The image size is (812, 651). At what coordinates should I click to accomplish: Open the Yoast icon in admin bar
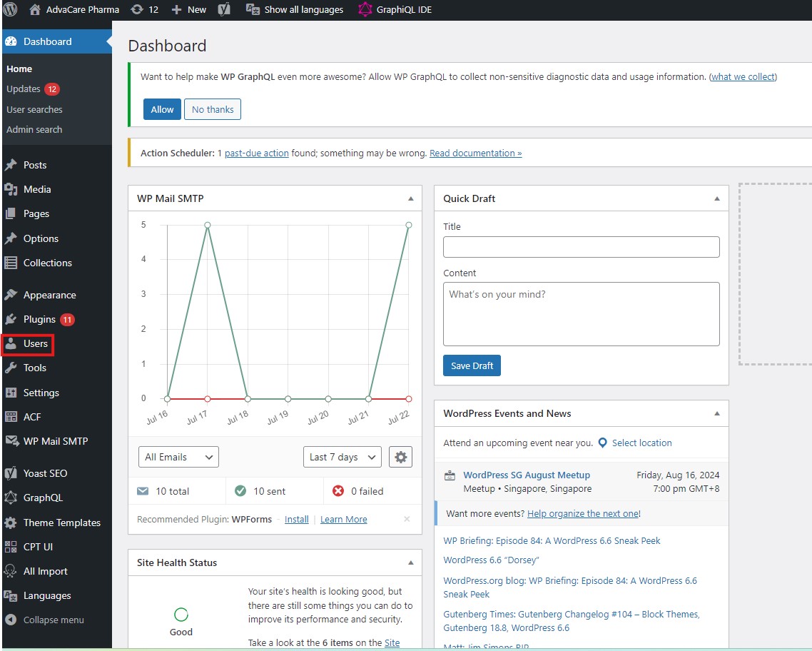pos(224,9)
